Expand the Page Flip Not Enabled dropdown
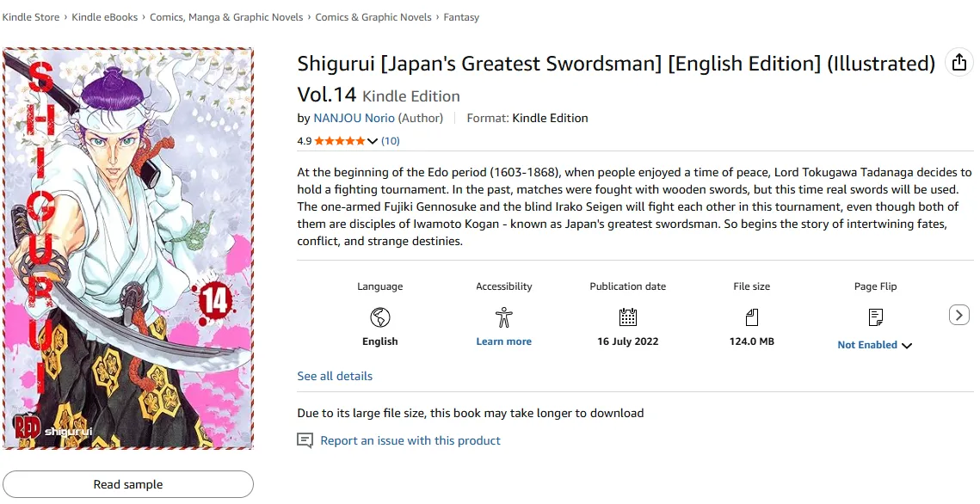Image resolution: width=980 pixels, height=504 pixels. [906, 346]
